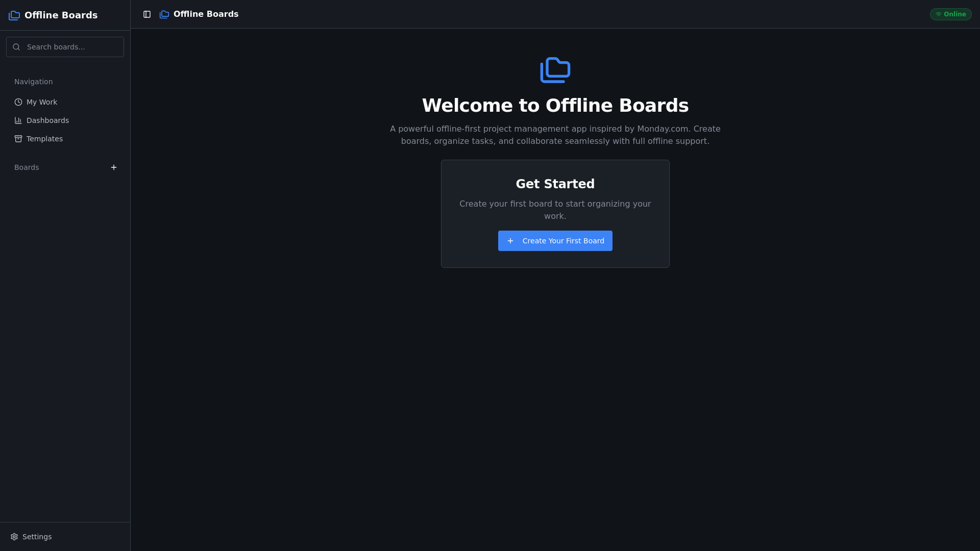The width and height of the screenshot is (980, 551).
Task: Click the Offline Boards header title
Action: point(206,14)
